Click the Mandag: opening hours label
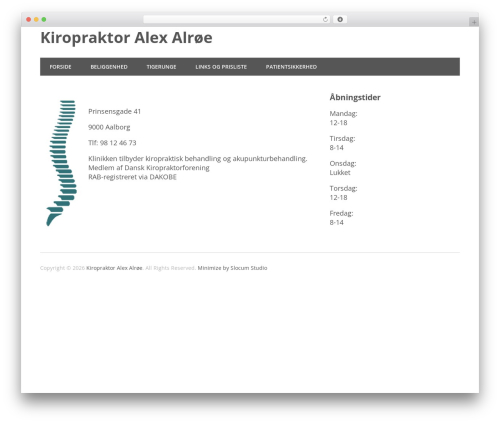 pyautogui.click(x=343, y=114)
